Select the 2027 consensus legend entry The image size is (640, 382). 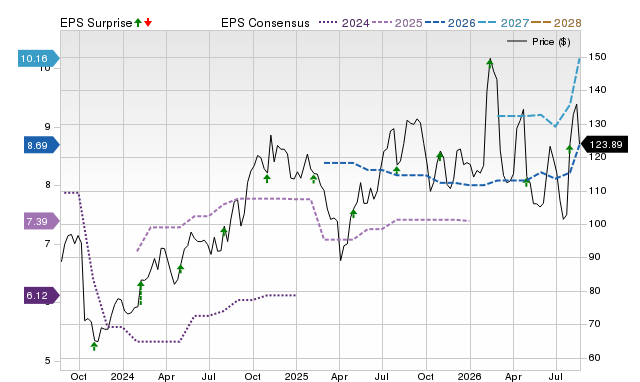[503, 23]
